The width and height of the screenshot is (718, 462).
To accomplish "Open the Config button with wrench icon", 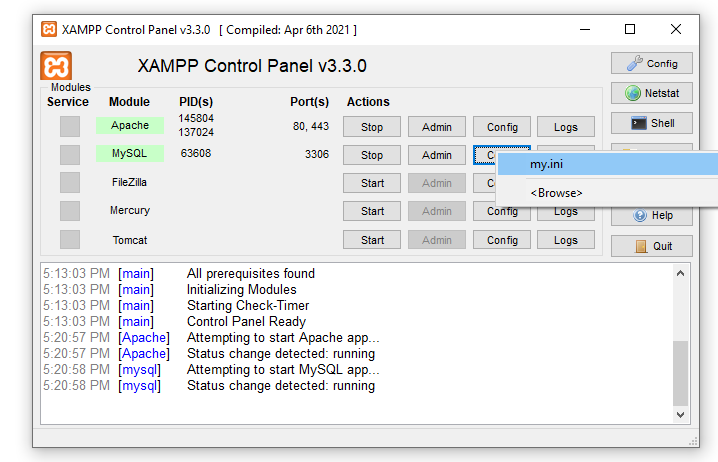I will [x=652, y=63].
